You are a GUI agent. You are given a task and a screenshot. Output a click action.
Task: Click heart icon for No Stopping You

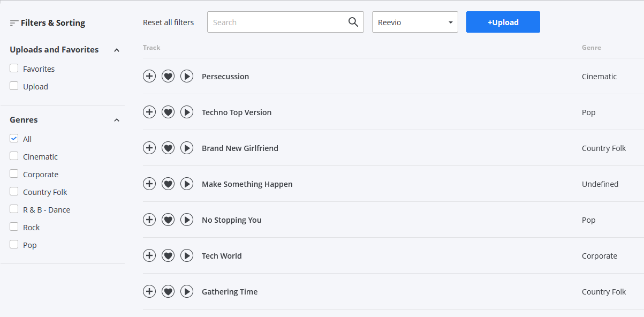point(168,220)
